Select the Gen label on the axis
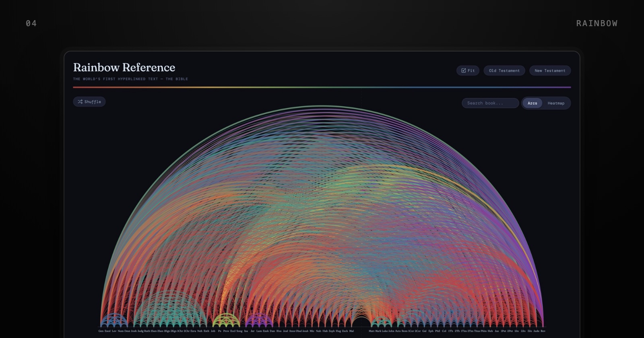The image size is (644, 338). [x=101, y=331]
